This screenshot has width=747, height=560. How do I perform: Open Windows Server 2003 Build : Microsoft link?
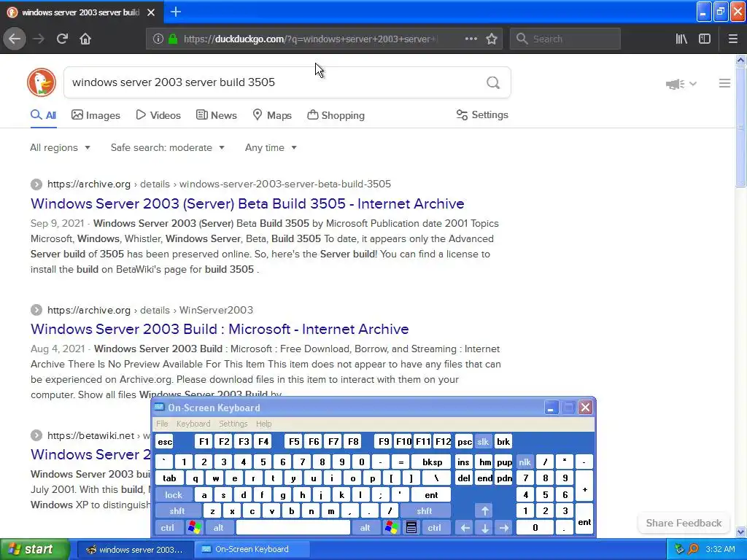(x=220, y=329)
